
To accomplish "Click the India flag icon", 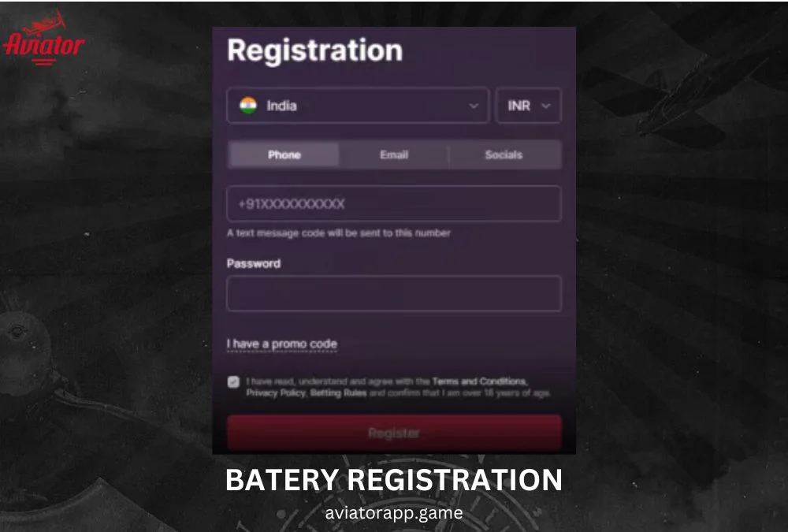I will (x=249, y=106).
